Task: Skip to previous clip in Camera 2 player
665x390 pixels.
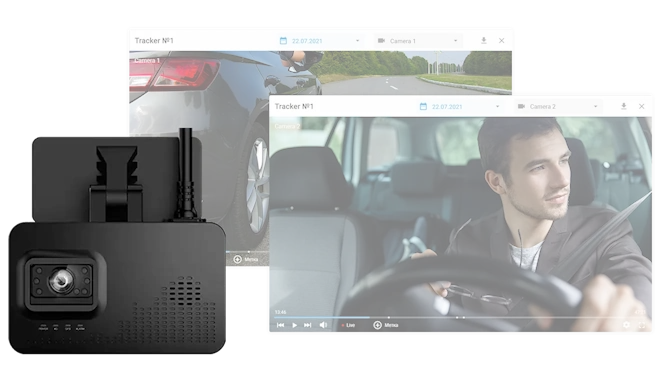Action: coord(280,325)
